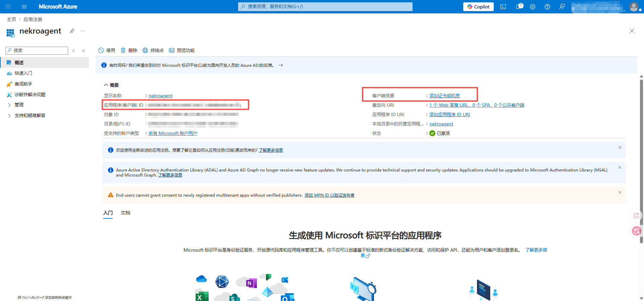Open 了解更多信息 in the app registrations notice
The width and height of the screenshot is (644, 301).
pyautogui.click(x=271, y=150)
